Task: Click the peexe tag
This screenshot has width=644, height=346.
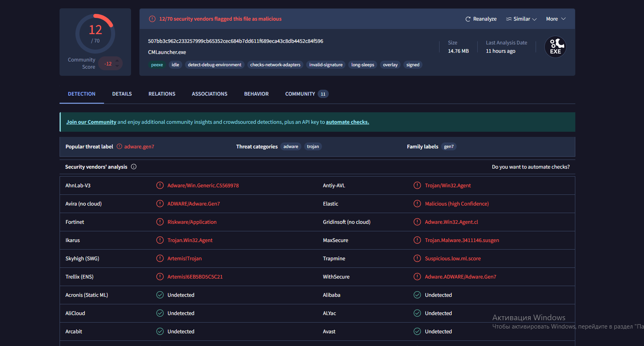Action: click(157, 65)
